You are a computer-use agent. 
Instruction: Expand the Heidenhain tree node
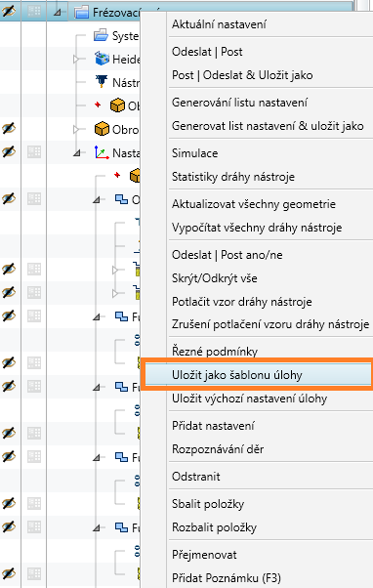click(x=76, y=59)
